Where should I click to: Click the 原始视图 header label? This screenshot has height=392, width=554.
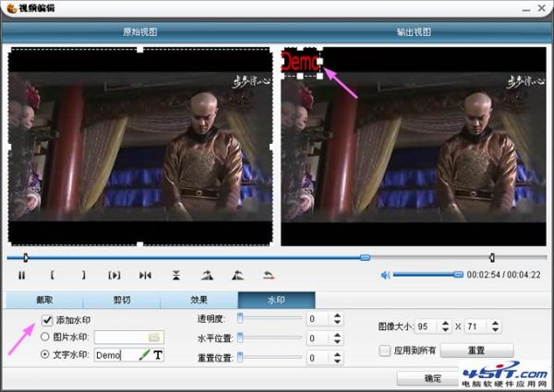coord(140,31)
